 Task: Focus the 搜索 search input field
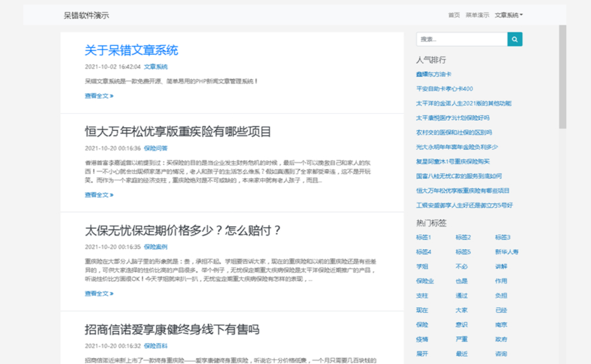pyautogui.click(x=462, y=39)
